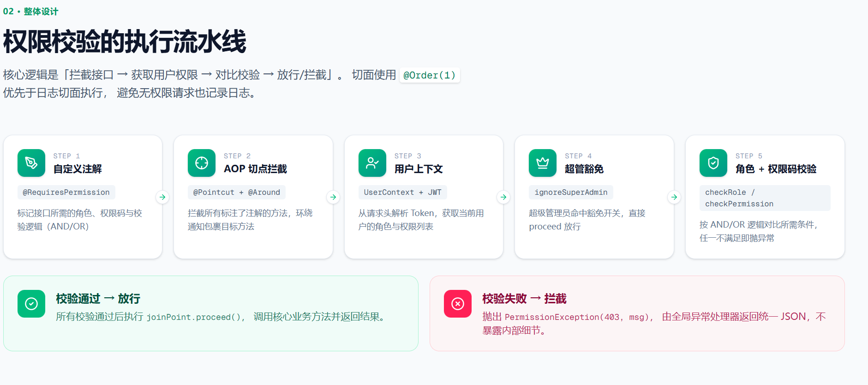Select the @Pointcut + @Around code tag
The image size is (868, 385).
(x=237, y=192)
